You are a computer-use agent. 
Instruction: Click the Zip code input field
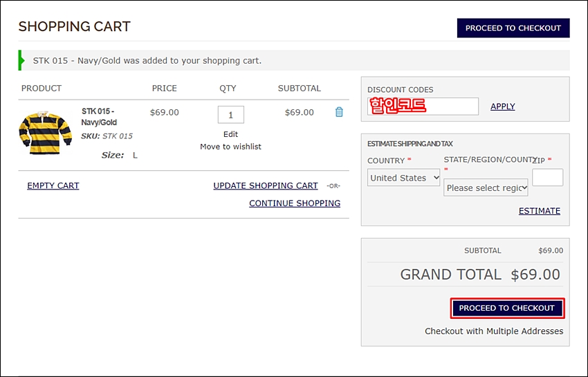(x=547, y=178)
